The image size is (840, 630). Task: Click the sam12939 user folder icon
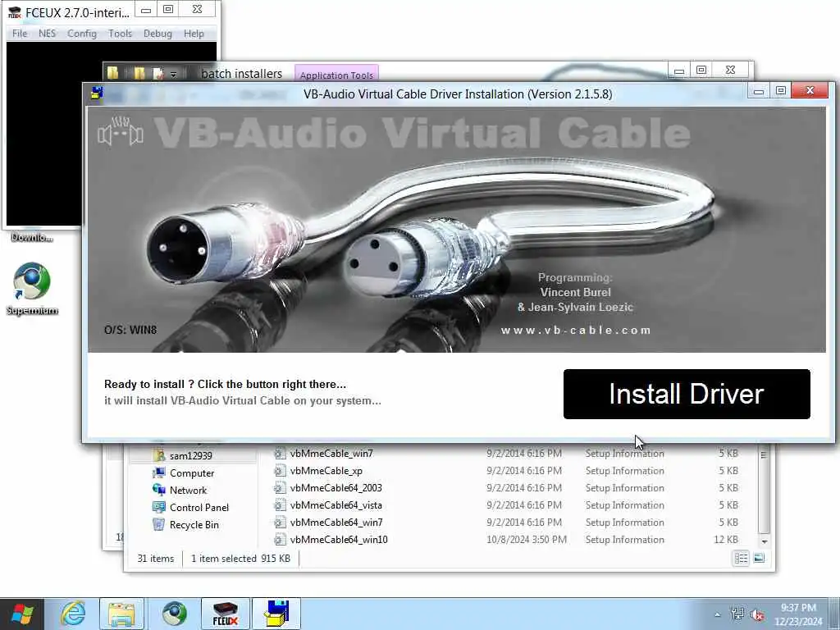(158, 455)
